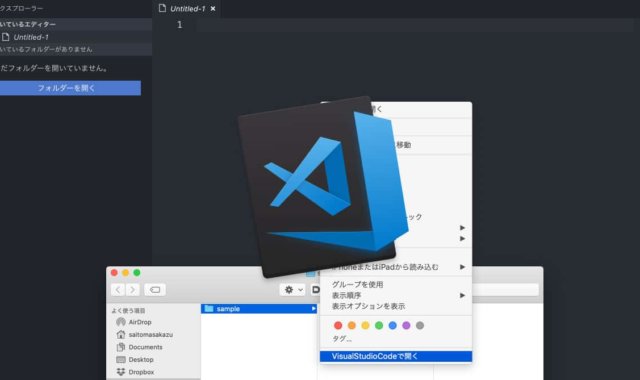Click the よく使う項目 sidebar heading
Screen dimensions: 640x380
(128, 311)
